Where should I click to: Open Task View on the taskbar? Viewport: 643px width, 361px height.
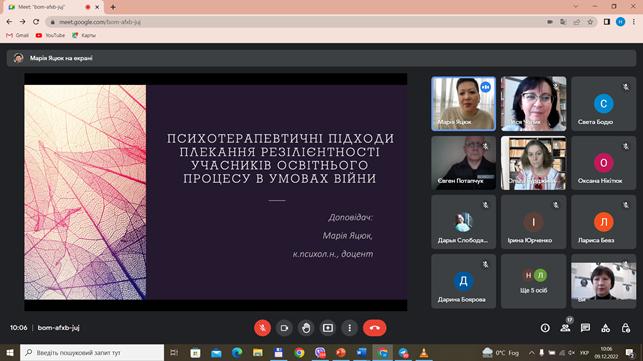tap(174, 352)
